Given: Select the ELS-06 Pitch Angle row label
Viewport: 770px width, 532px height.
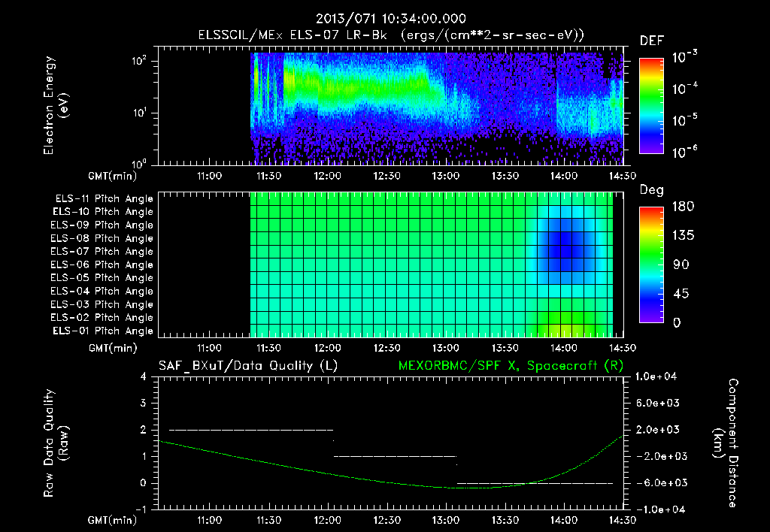Looking at the screenshot, I should tap(102, 265).
